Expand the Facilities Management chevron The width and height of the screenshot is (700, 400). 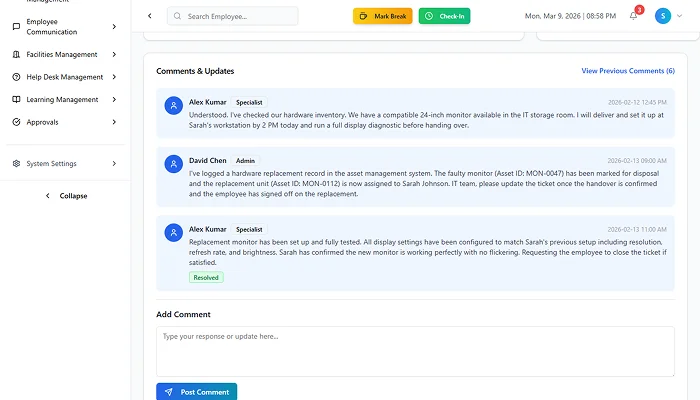(x=114, y=54)
